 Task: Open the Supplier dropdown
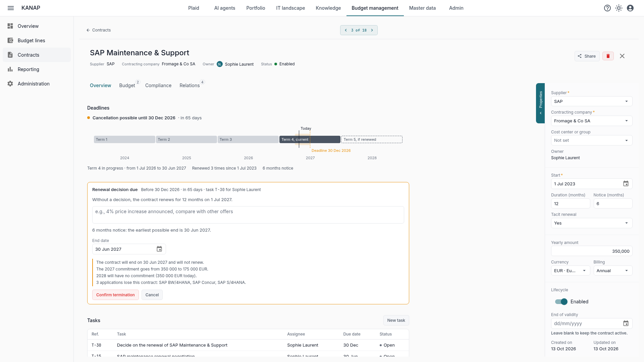coord(592,102)
